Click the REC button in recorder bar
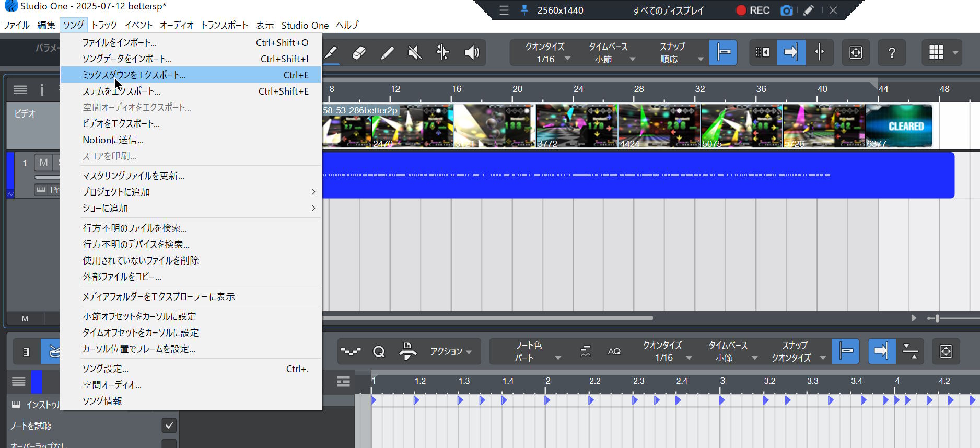The width and height of the screenshot is (980, 448). point(753,10)
